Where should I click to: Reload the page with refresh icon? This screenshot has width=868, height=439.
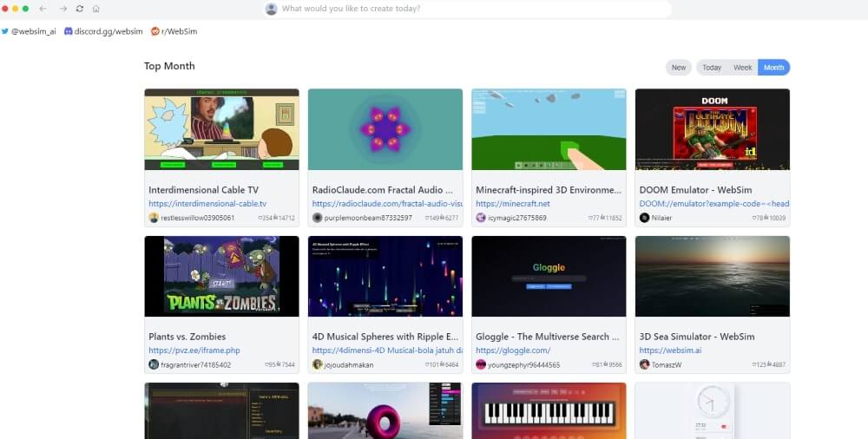[80, 9]
